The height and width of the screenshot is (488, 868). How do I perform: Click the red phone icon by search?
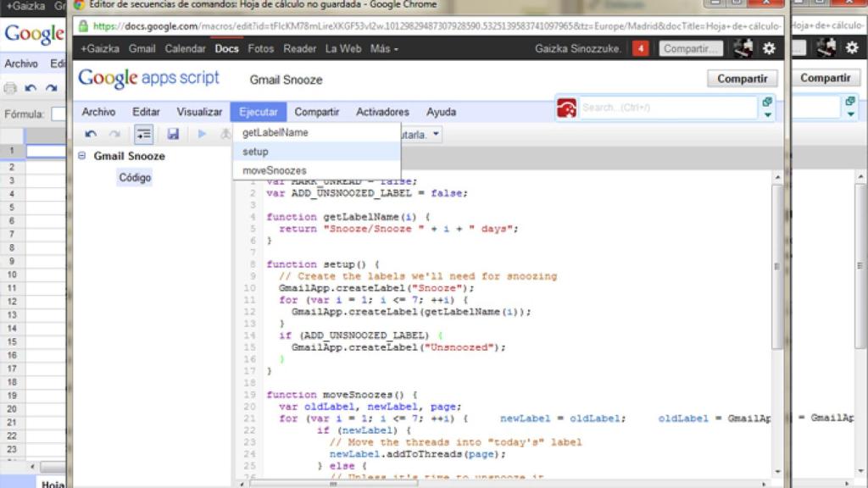click(566, 108)
